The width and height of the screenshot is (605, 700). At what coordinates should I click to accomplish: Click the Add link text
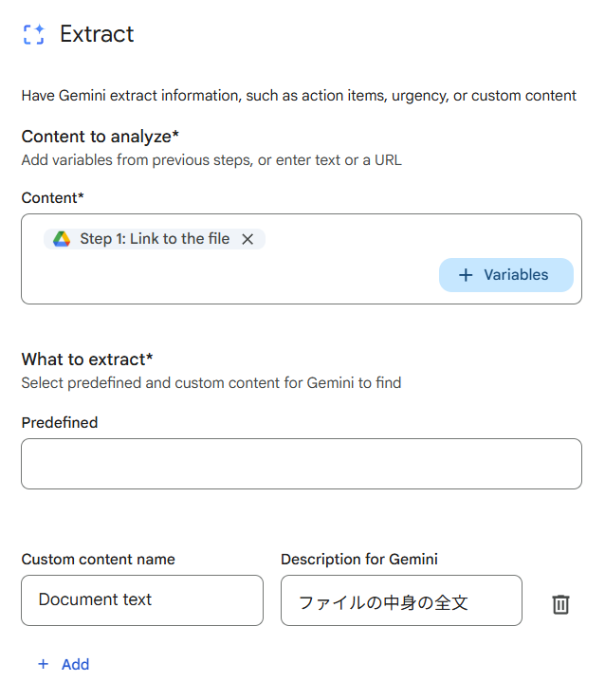pos(75,664)
